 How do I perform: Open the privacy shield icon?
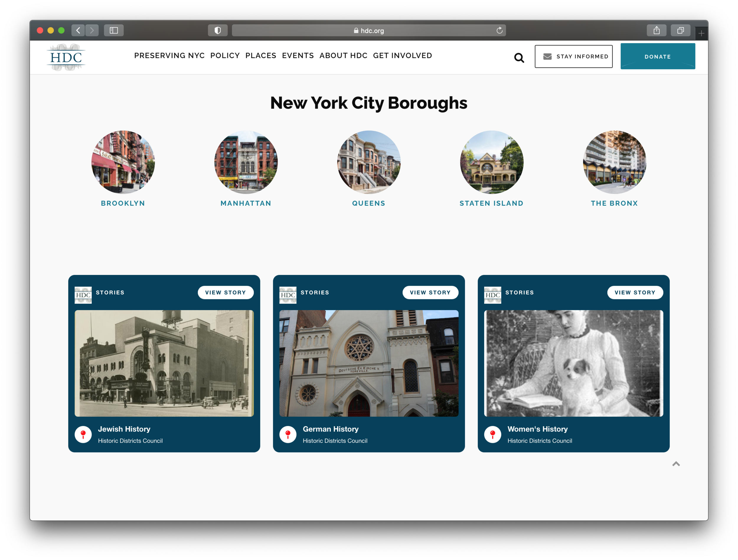(218, 30)
